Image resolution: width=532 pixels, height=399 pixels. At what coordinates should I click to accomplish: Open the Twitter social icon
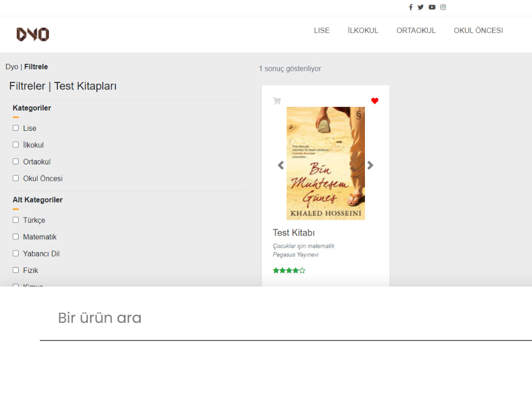421,7
